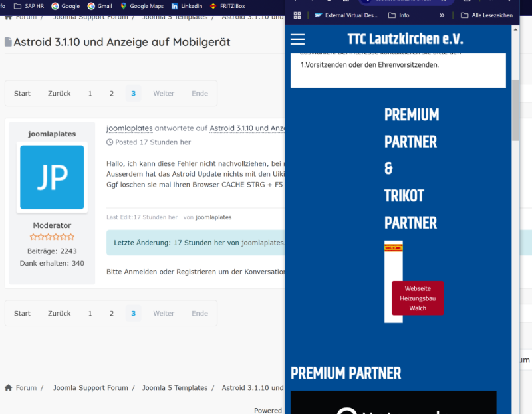532x414 pixels.
Task: Click the 'Moderator' label under the avatar
Action: click(x=52, y=225)
